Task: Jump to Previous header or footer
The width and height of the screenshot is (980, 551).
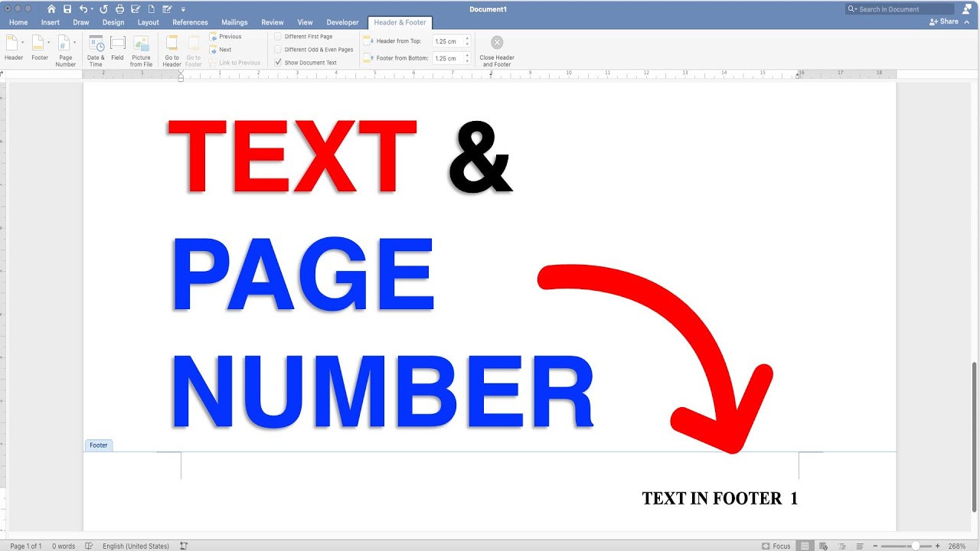Action: (x=225, y=37)
